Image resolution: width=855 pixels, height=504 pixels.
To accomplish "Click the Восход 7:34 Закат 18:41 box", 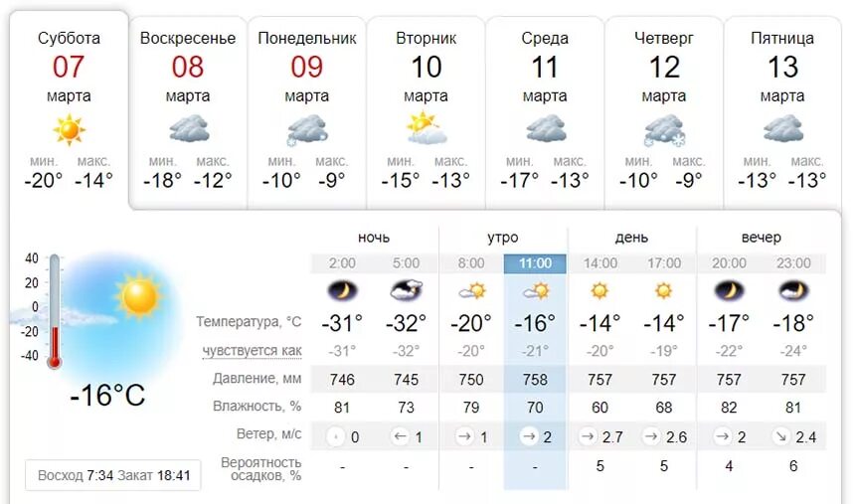I will pyautogui.click(x=113, y=475).
